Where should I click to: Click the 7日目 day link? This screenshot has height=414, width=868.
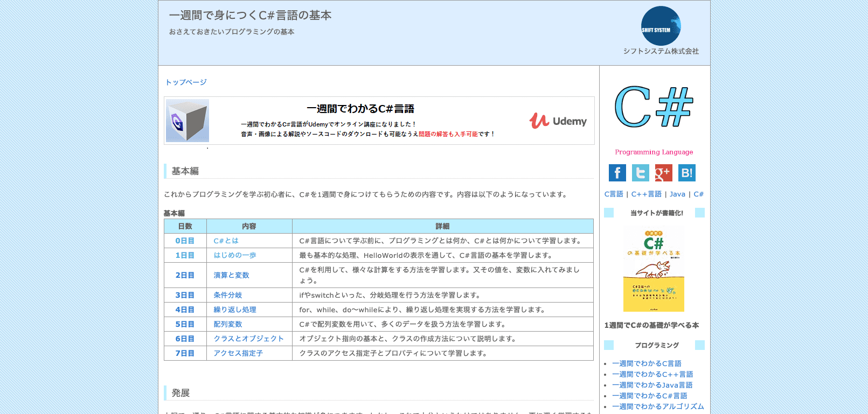[x=185, y=354]
